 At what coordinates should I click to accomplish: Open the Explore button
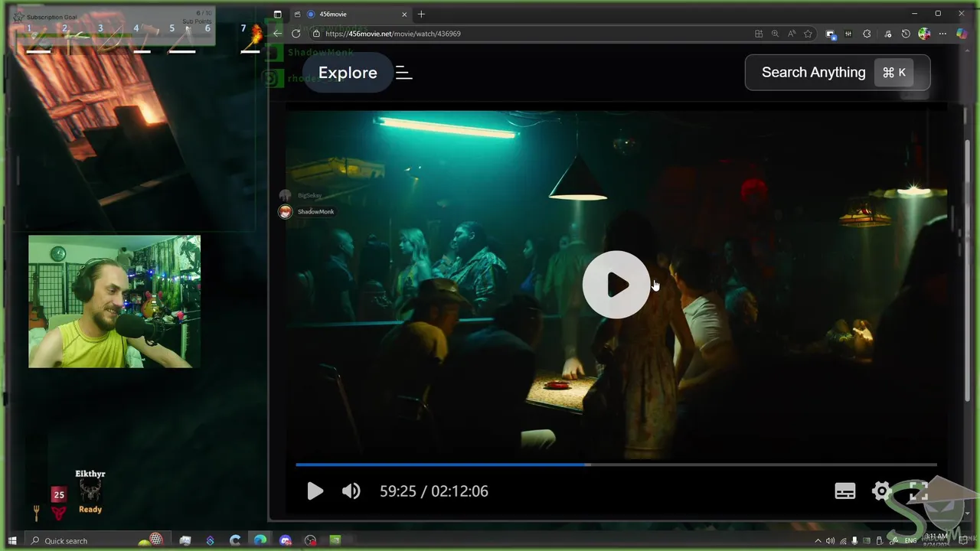(x=348, y=73)
